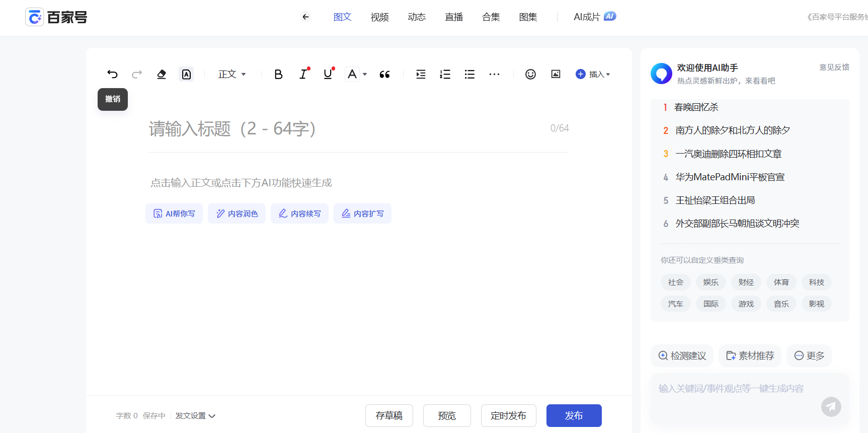Expand the 发文设置 settings

[x=195, y=416]
